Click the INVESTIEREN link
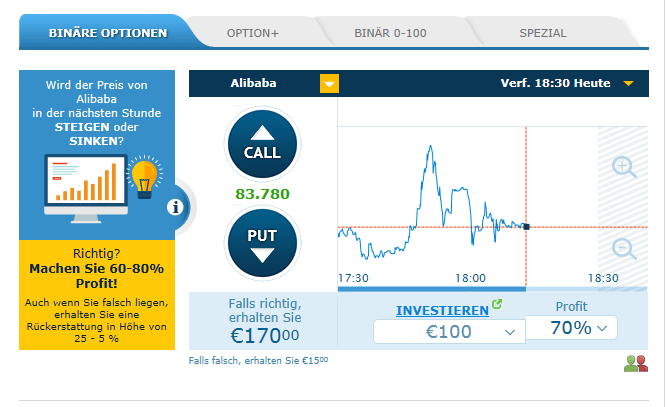 point(442,311)
